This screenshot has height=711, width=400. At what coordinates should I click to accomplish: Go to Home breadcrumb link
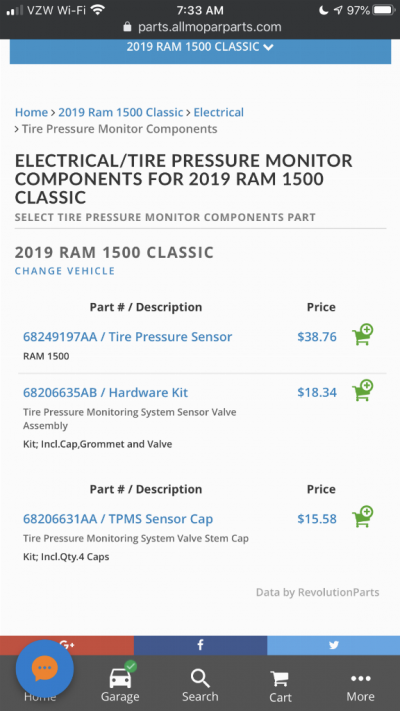coord(31,112)
